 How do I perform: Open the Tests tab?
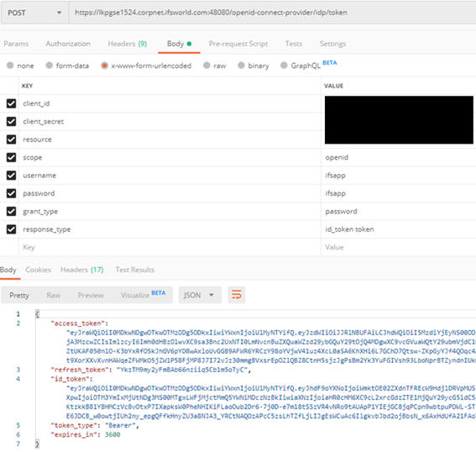294,44
